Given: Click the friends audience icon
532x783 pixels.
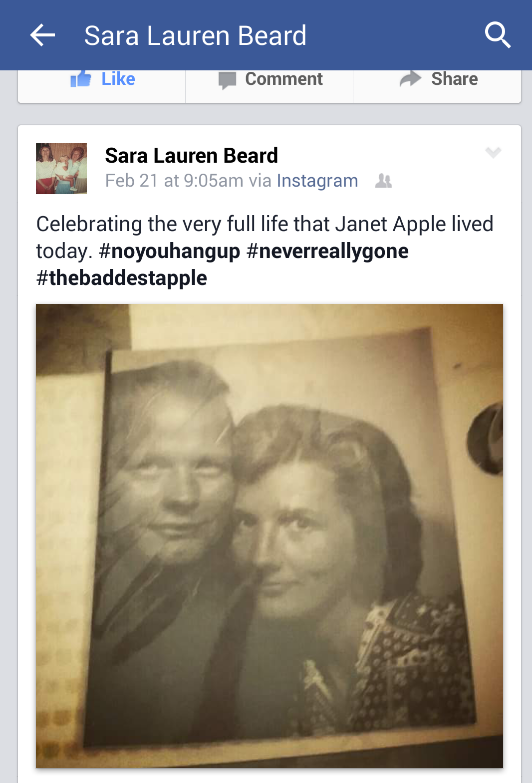Looking at the screenshot, I should pyautogui.click(x=383, y=181).
